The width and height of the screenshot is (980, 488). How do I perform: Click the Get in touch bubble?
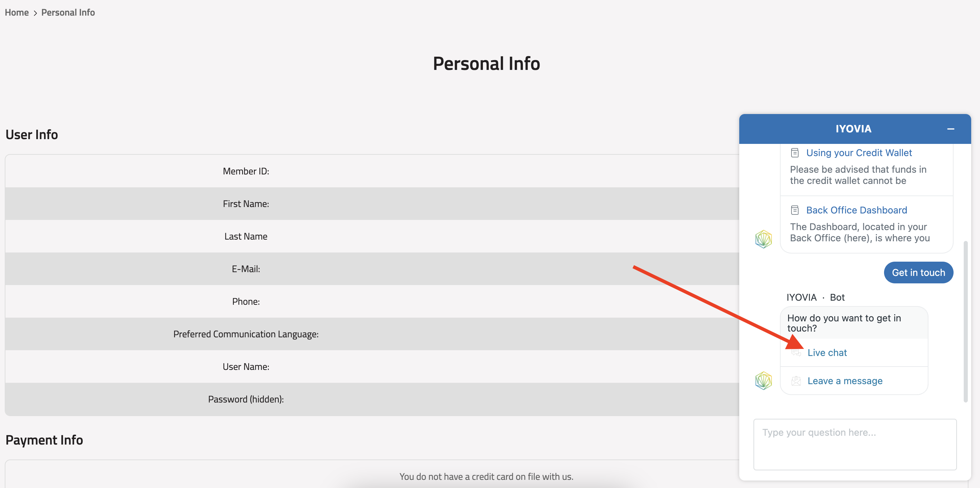click(918, 273)
